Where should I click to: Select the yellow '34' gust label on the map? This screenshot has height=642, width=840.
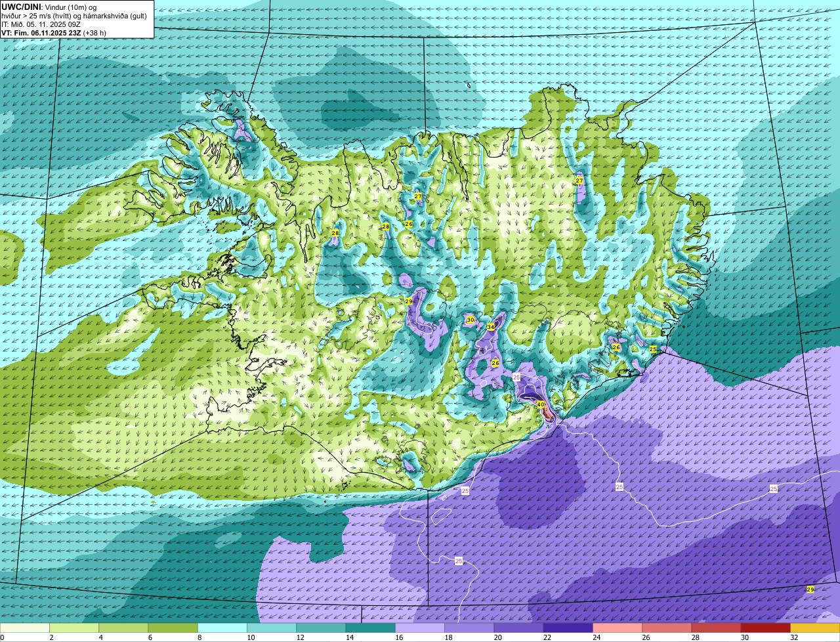[491, 327]
